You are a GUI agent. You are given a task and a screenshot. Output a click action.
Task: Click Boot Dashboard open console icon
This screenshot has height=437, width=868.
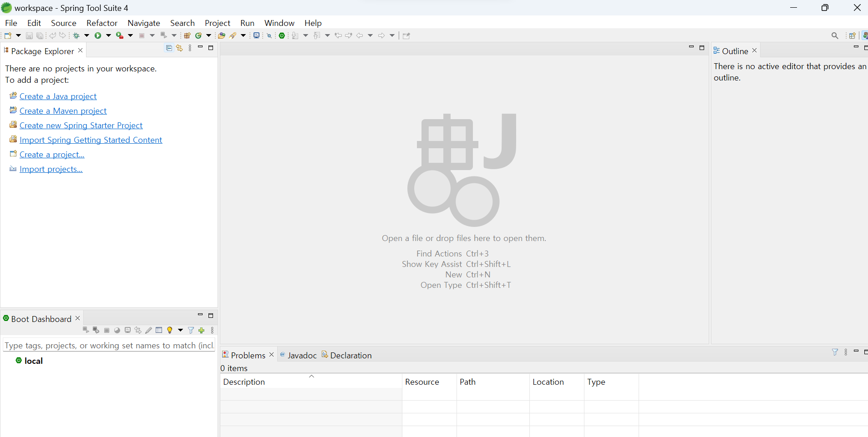tap(128, 330)
